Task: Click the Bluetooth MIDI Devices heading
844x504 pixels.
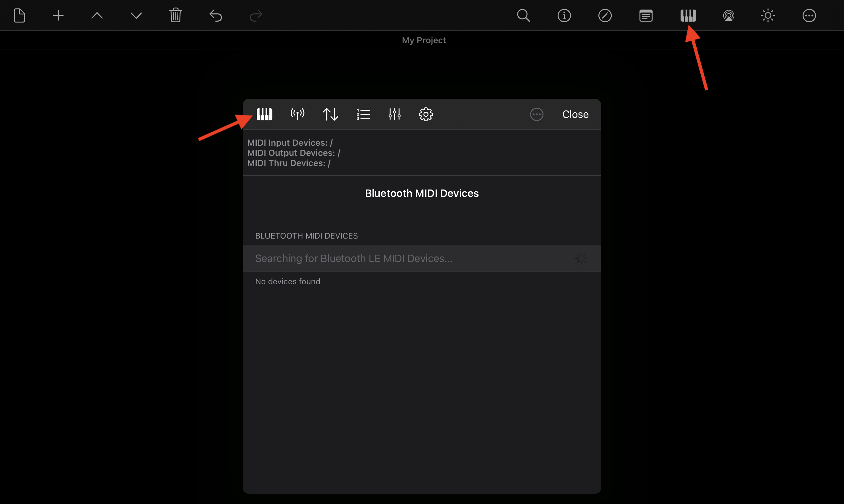Action: [x=422, y=193]
